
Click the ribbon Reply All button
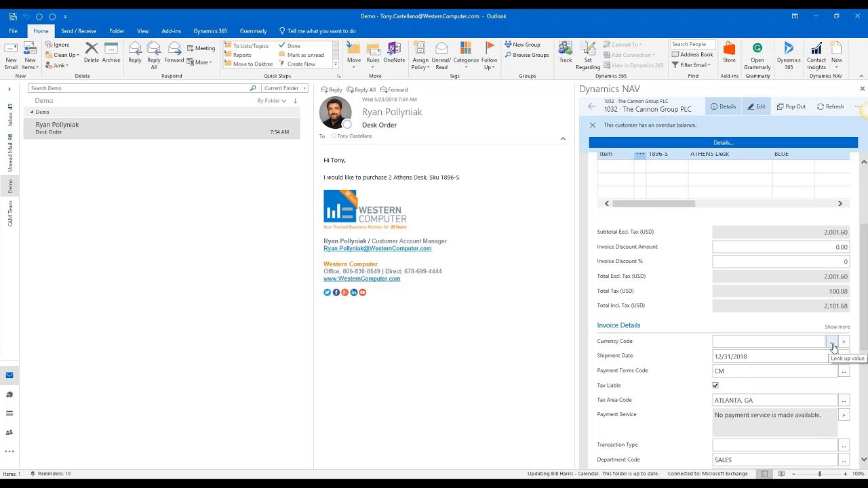coord(154,55)
